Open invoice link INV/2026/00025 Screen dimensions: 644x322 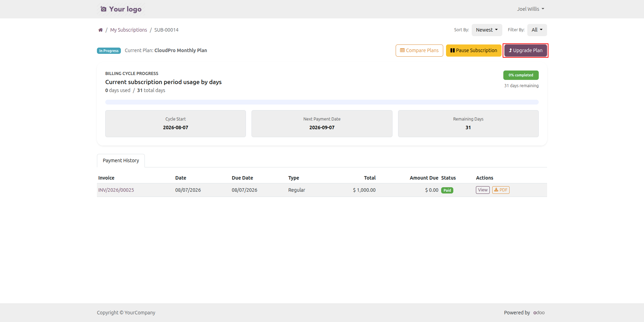point(116,190)
